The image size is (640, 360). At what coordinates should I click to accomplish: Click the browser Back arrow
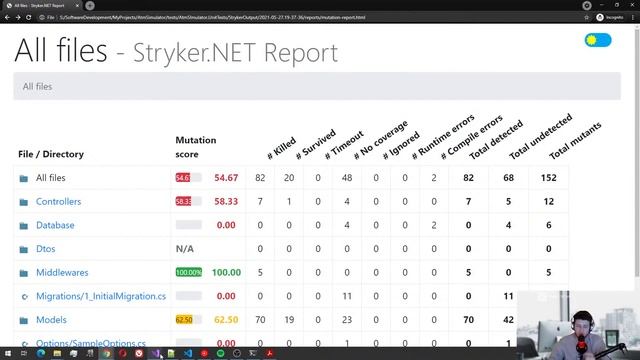tap(7, 17)
